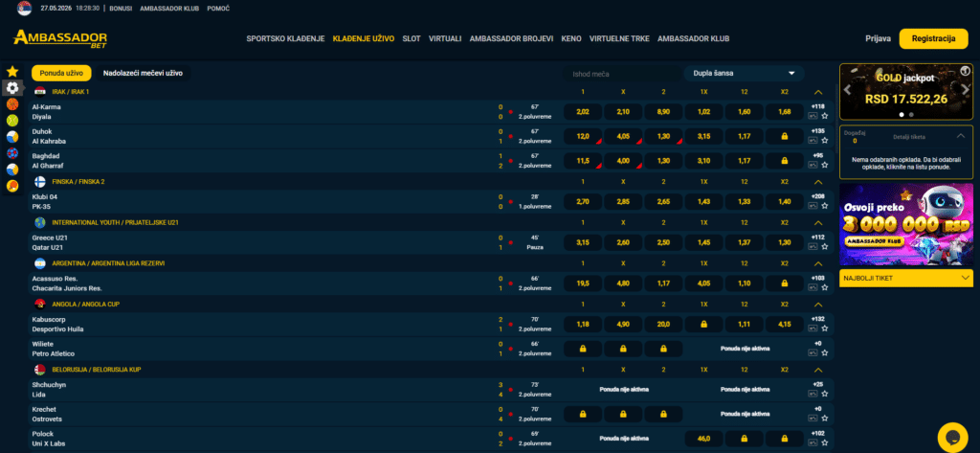This screenshot has height=453, width=980.
Task: Favorite the Klubi 04 vs PK-35 match
Action: click(x=824, y=206)
